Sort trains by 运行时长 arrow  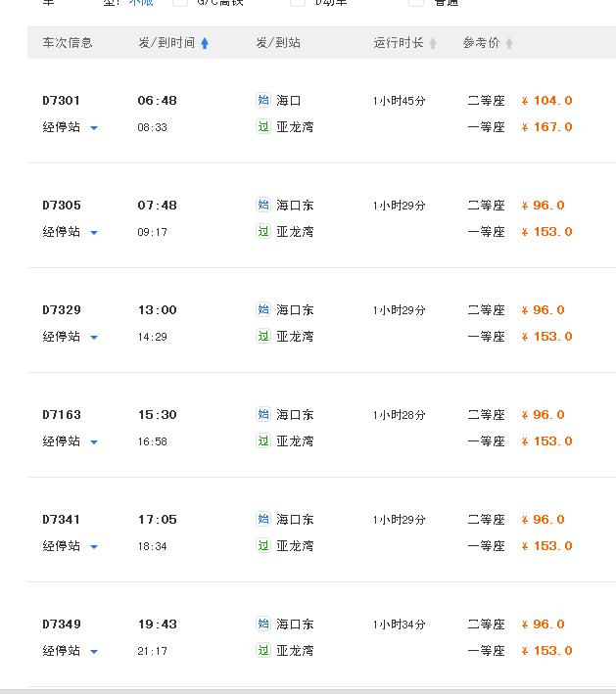(x=433, y=43)
